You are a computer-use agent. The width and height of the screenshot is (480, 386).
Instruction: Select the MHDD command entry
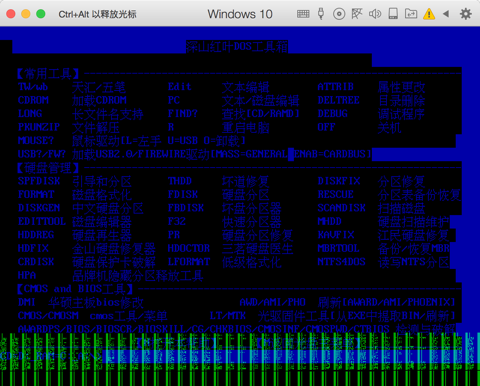(330, 222)
